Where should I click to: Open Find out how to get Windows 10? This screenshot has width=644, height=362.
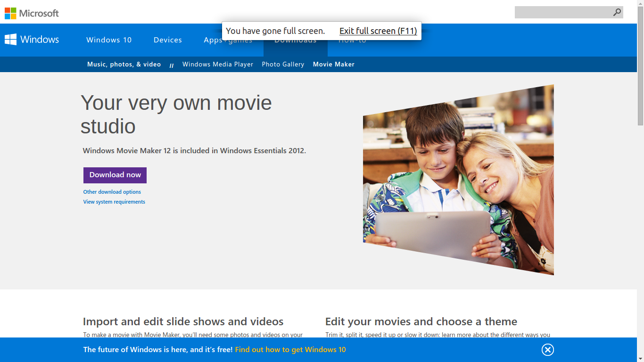[x=290, y=350]
